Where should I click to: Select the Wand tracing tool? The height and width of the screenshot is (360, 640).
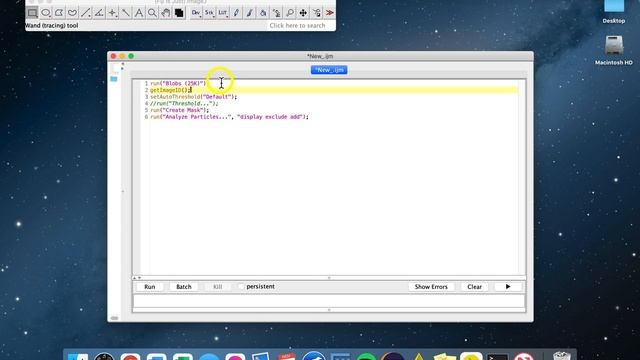pos(126,13)
